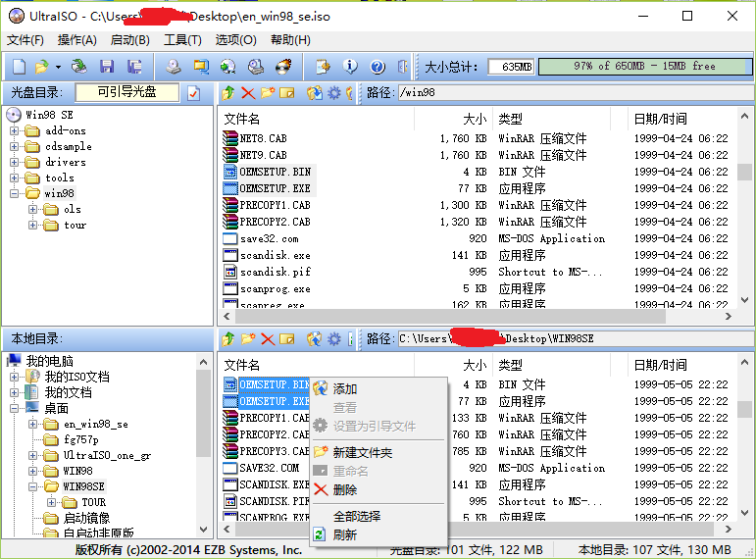Open the dropdown arrow beside Open icon
The width and height of the screenshot is (756, 559).
(58, 67)
